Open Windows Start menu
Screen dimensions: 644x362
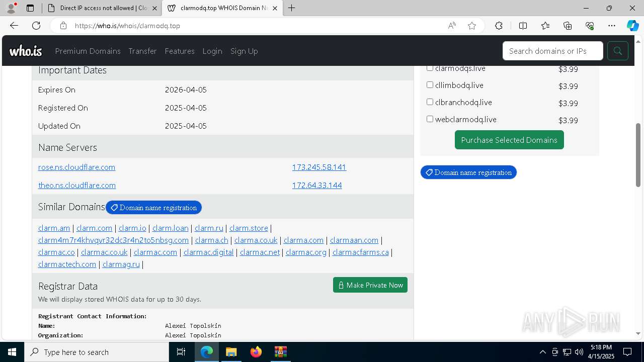coord(12,352)
